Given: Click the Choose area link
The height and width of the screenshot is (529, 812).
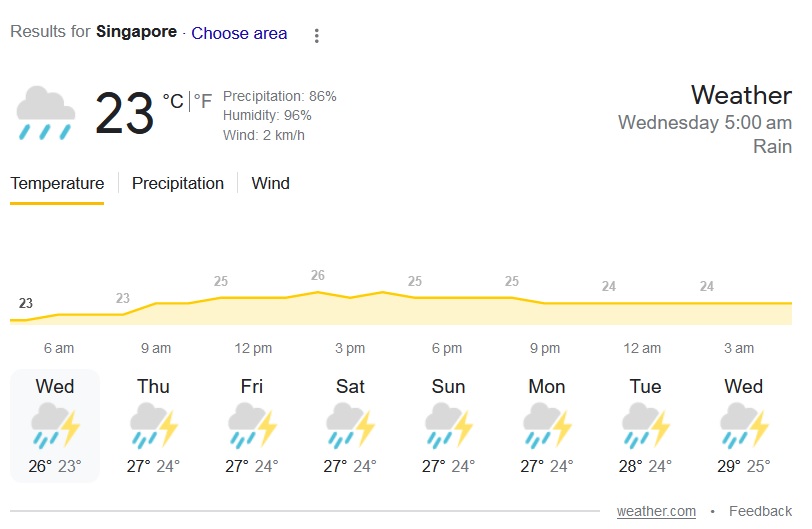Looking at the screenshot, I should tap(239, 33).
